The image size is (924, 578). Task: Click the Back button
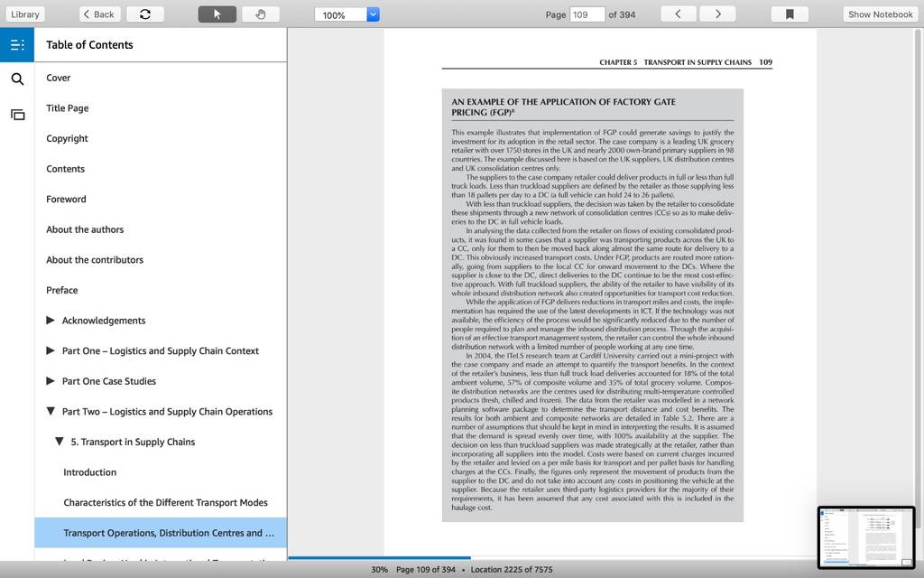pos(99,14)
